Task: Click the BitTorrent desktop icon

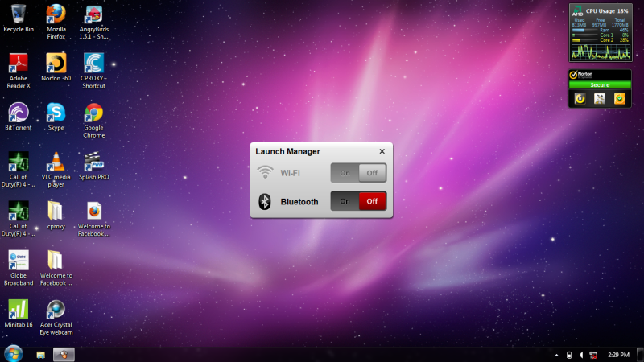Action: tap(19, 113)
